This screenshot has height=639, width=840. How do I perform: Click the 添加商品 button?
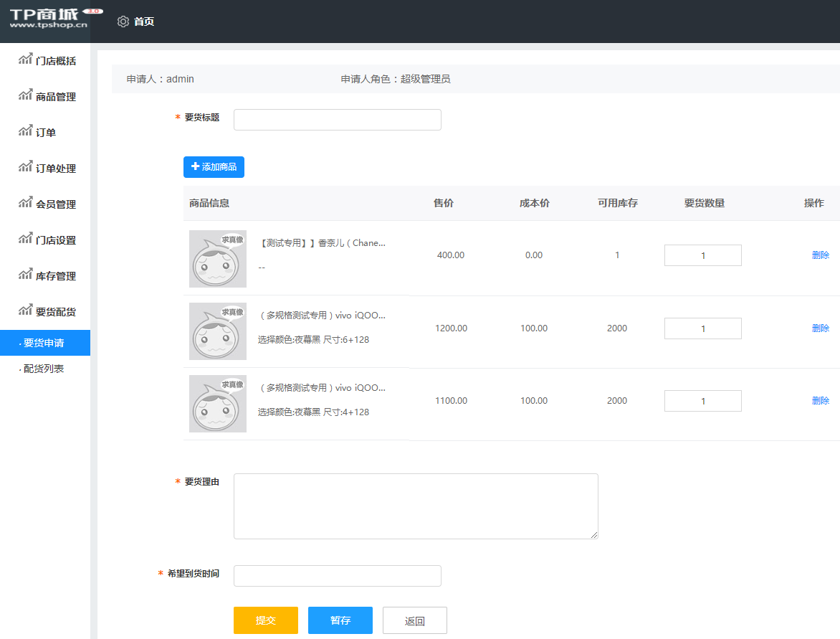click(214, 166)
